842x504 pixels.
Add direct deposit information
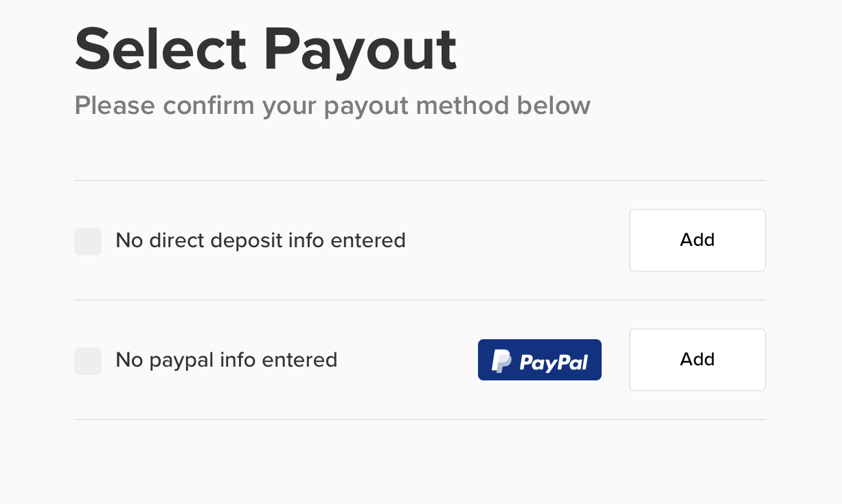[698, 240]
